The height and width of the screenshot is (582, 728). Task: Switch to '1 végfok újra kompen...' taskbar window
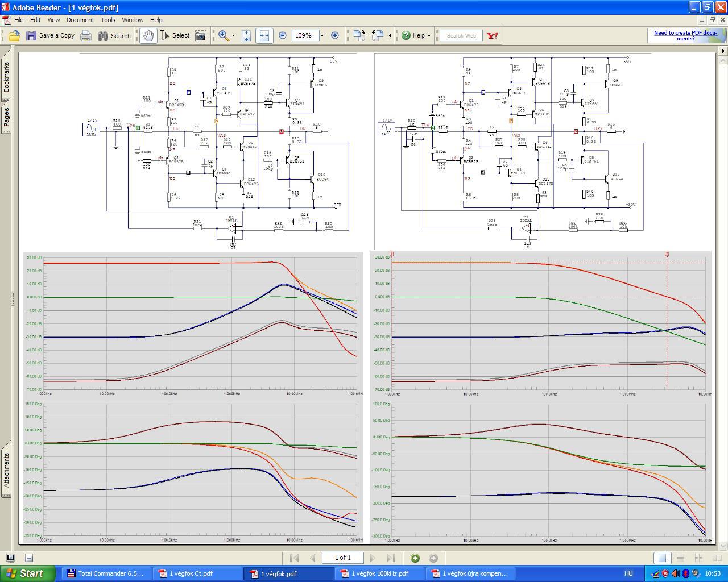coord(470,573)
